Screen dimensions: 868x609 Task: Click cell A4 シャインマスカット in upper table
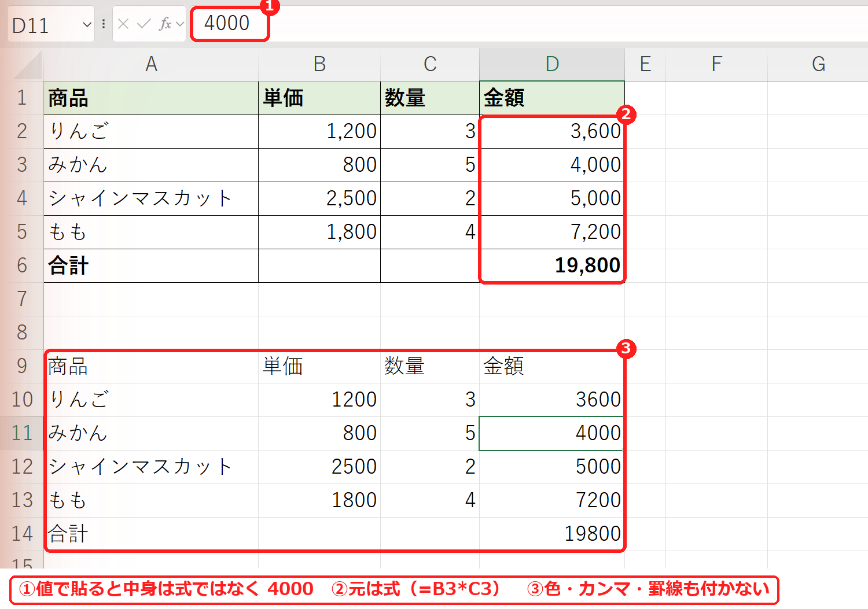(x=151, y=198)
